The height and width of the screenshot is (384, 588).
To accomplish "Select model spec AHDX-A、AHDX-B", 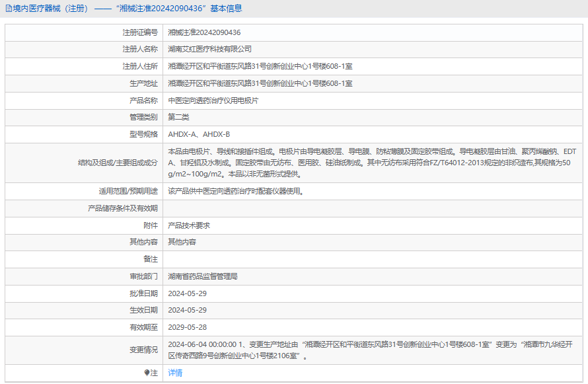I will (199, 134).
